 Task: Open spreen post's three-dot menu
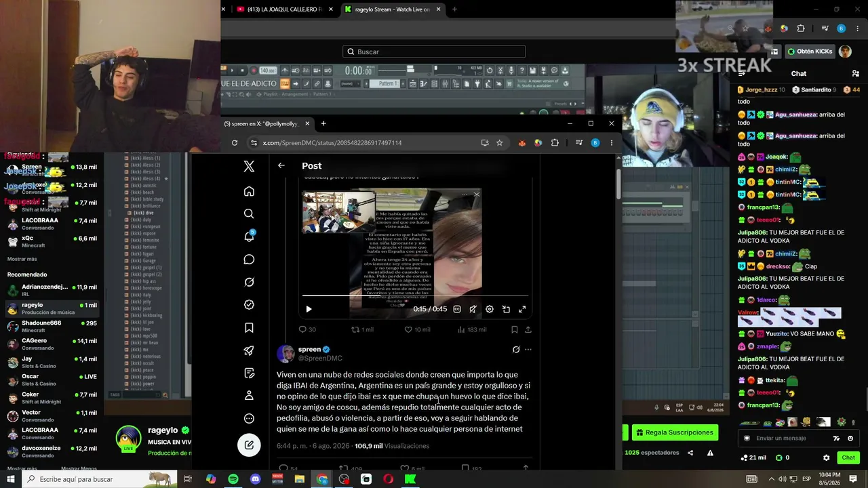click(x=528, y=350)
